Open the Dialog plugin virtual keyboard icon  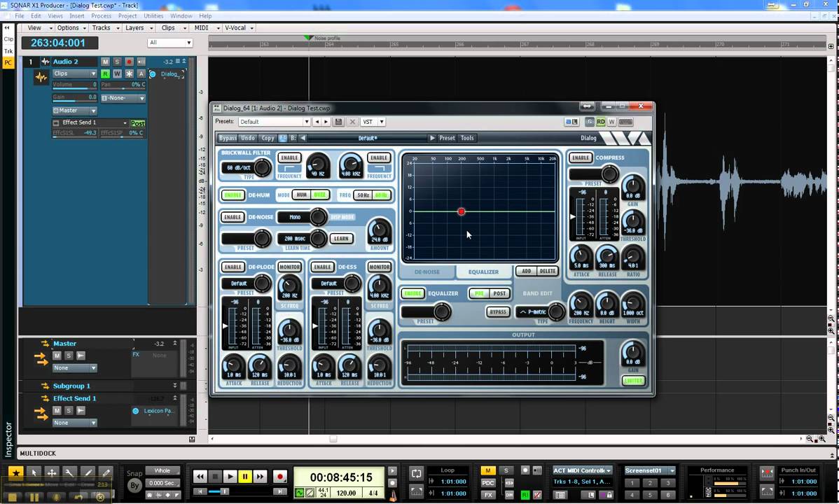tap(625, 122)
